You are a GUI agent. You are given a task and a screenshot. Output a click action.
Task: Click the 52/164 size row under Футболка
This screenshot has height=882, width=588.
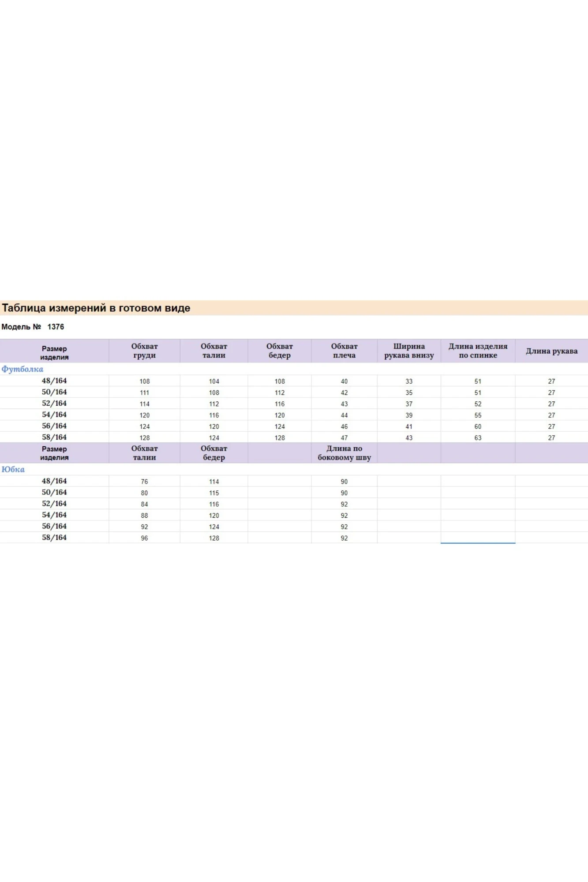(294, 404)
